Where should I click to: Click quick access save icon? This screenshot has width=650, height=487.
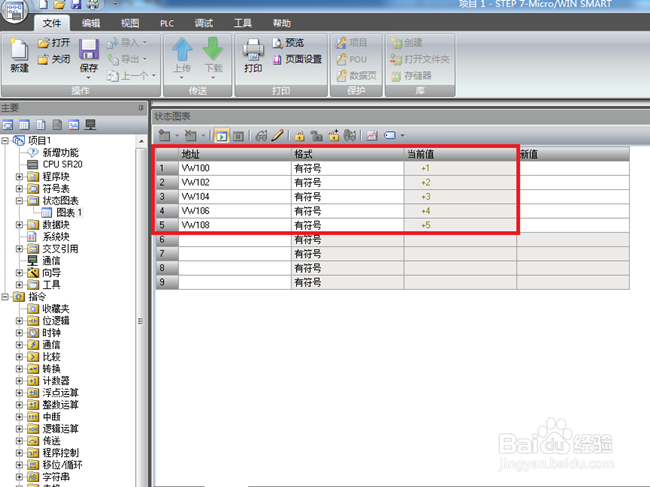[76, 5]
